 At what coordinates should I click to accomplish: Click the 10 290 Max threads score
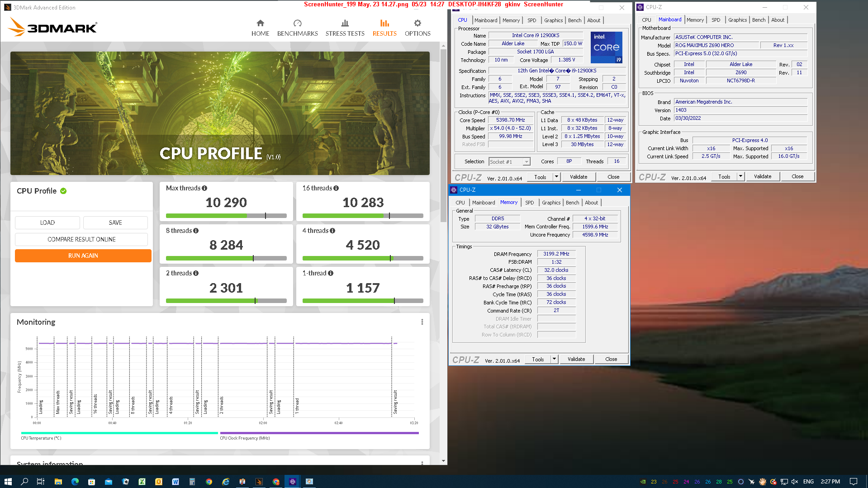click(x=226, y=202)
